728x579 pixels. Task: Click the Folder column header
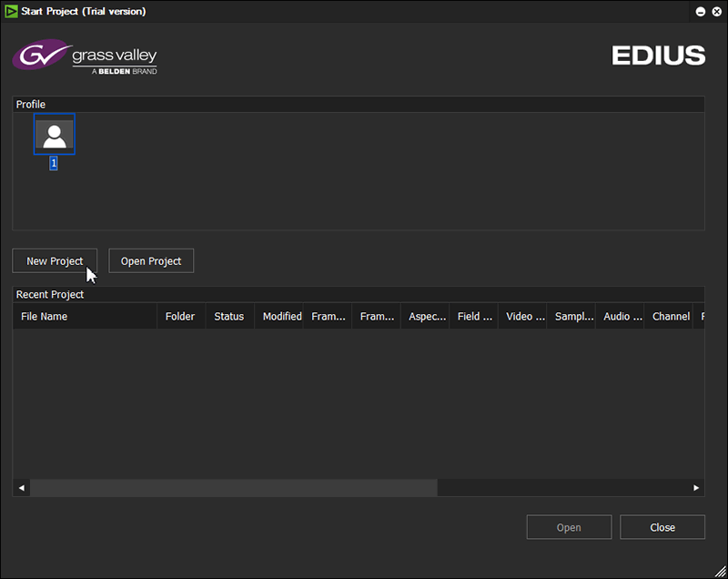coord(181,316)
